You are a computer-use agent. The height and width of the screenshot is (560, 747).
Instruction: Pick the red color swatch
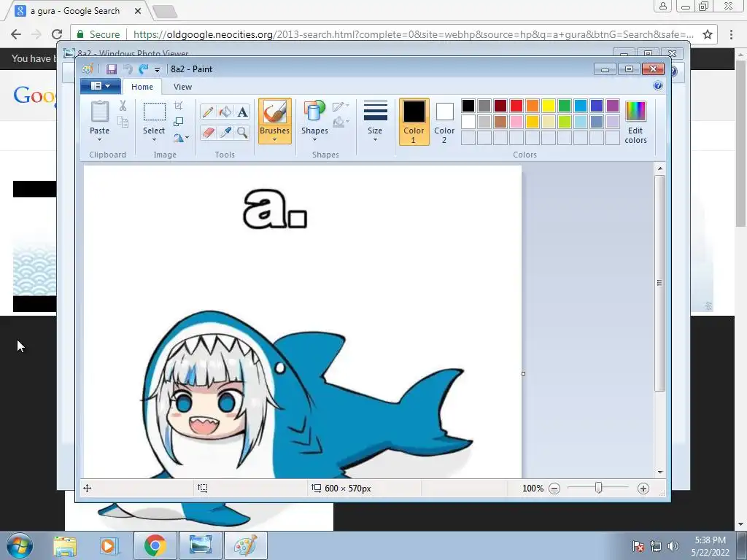point(516,106)
